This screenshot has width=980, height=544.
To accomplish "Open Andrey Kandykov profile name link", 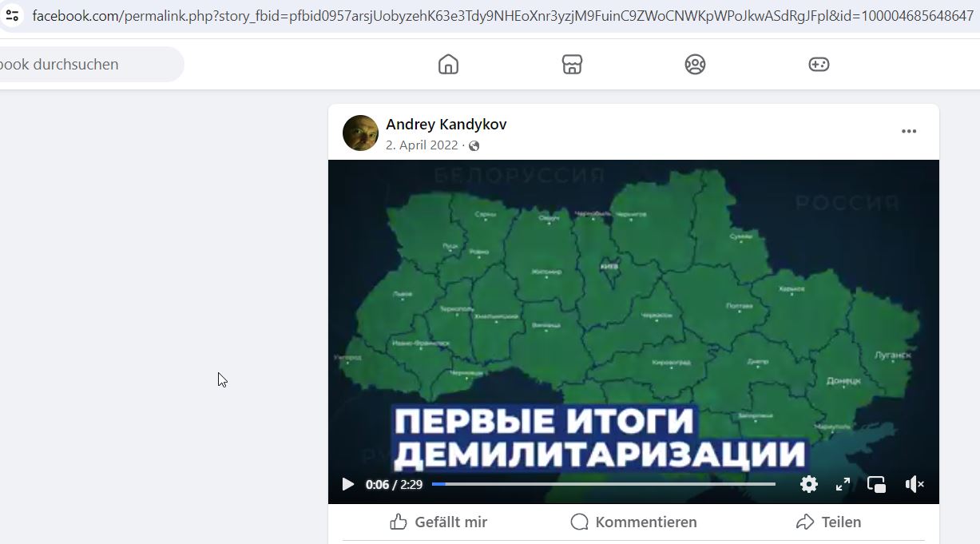I will pos(446,125).
